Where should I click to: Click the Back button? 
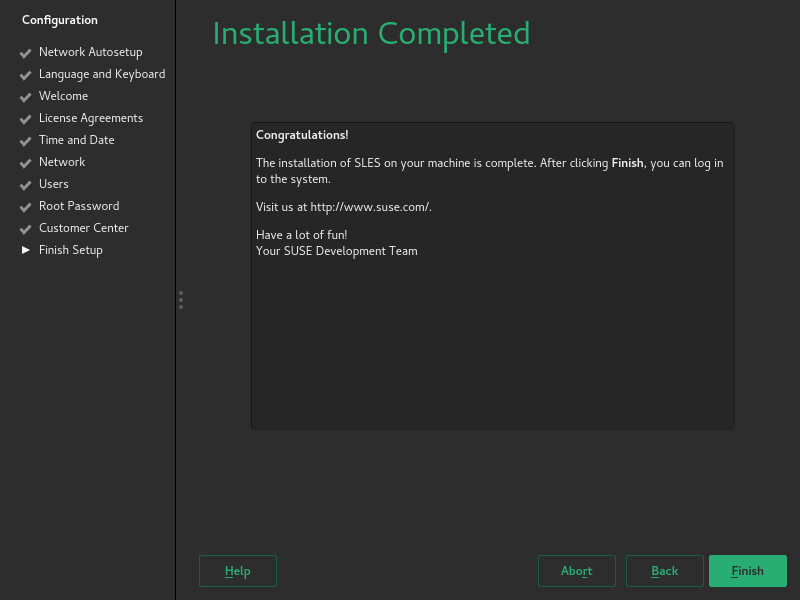coord(664,571)
